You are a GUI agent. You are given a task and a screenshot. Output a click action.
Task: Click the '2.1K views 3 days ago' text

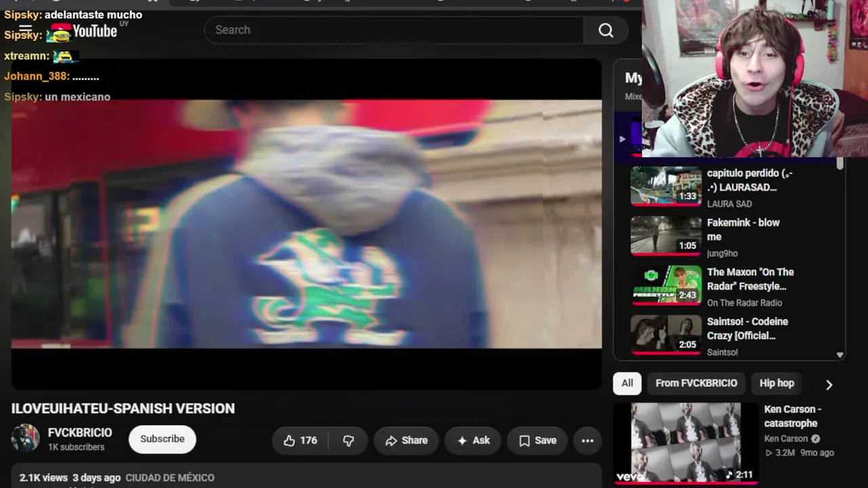(70, 478)
